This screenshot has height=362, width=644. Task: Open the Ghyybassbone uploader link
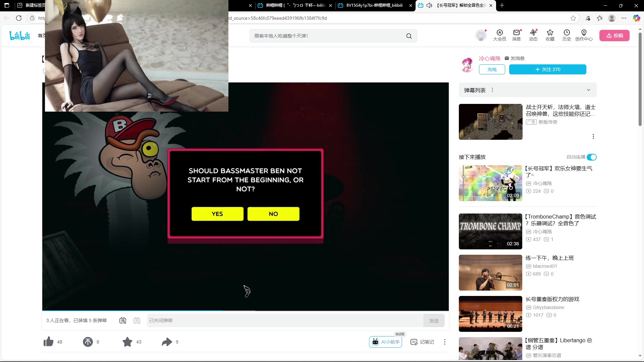pyautogui.click(x=548, y=307)
